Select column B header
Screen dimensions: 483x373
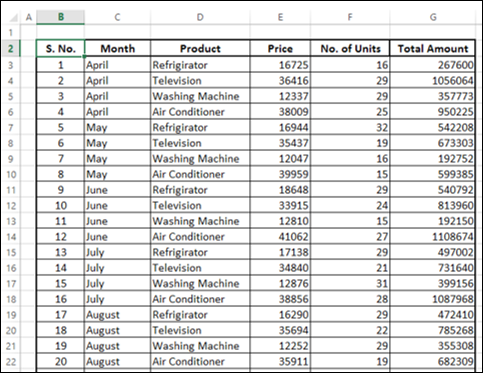click(x=61, y=17)
